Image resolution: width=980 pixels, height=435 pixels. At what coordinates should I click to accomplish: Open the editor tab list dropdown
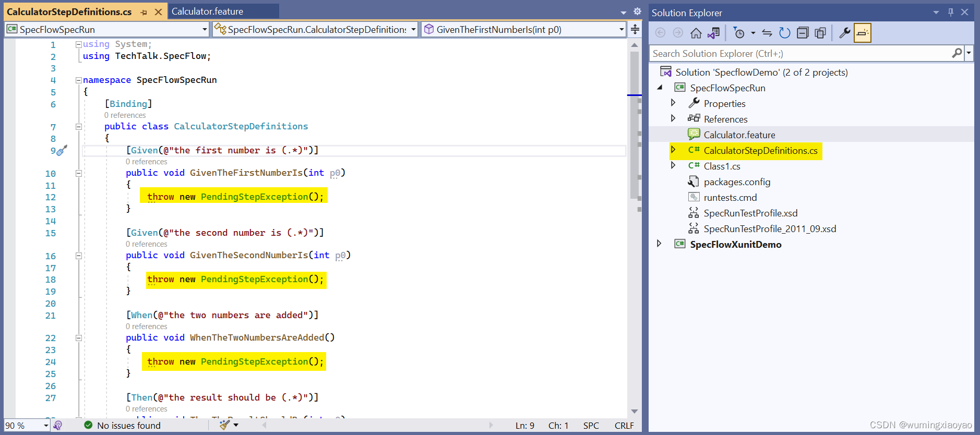[624, 12]
